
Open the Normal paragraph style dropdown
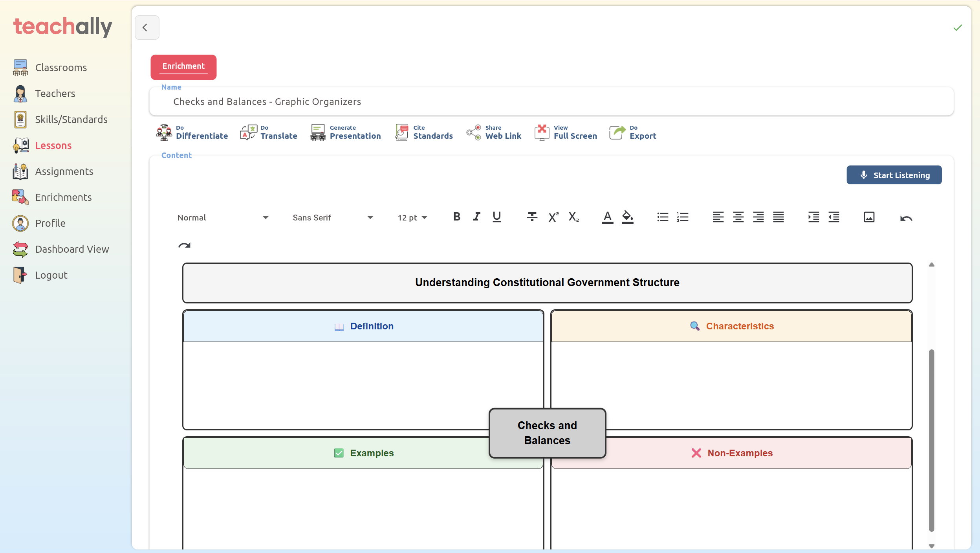tap(223, 218)
